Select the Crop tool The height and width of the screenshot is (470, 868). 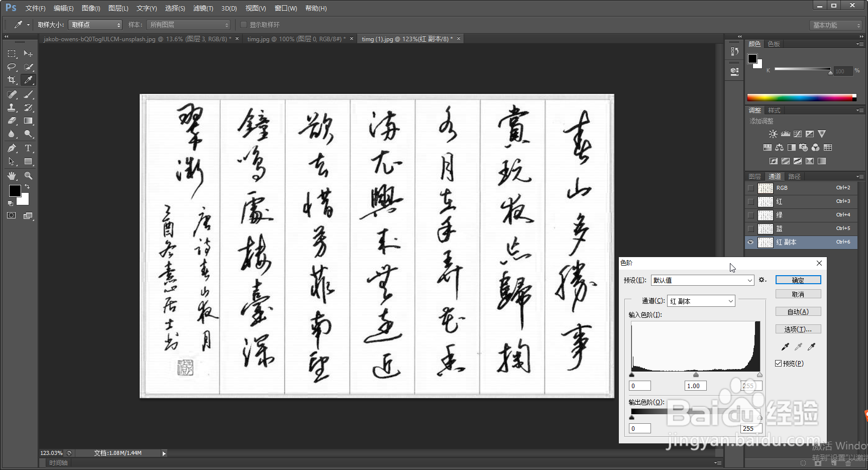(12, 80)
